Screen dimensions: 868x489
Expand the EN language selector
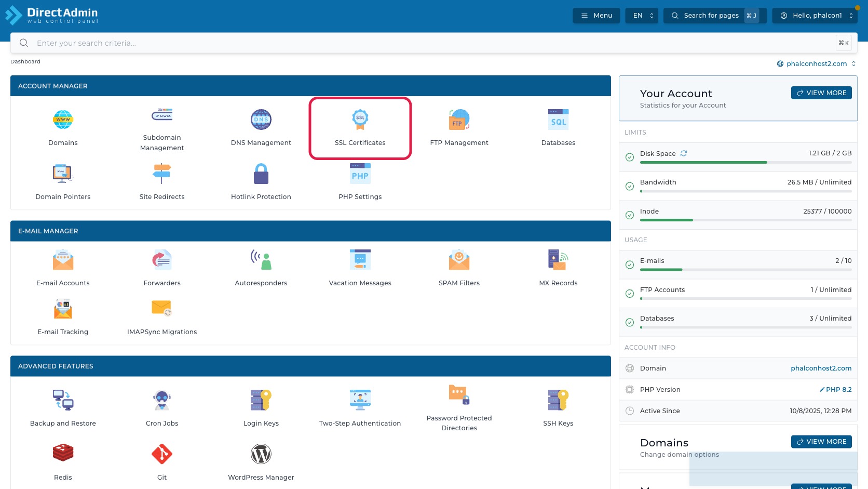(x=642, y=16)
